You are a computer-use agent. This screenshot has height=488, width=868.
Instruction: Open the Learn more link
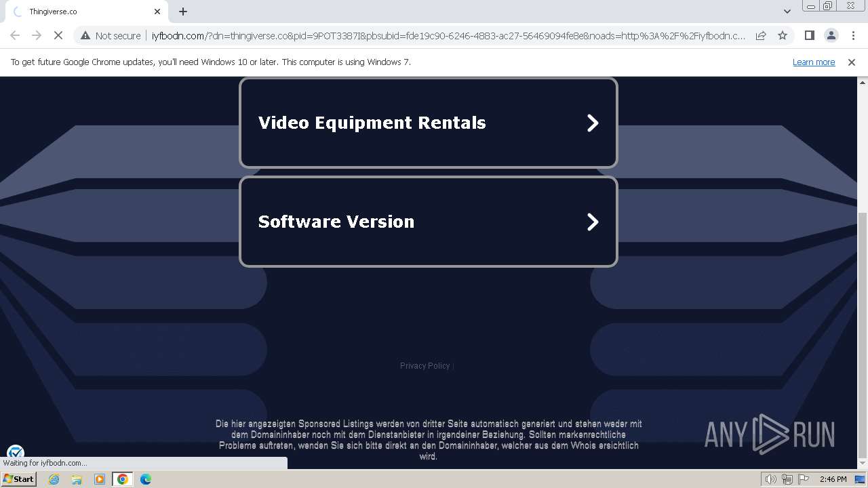814,62
